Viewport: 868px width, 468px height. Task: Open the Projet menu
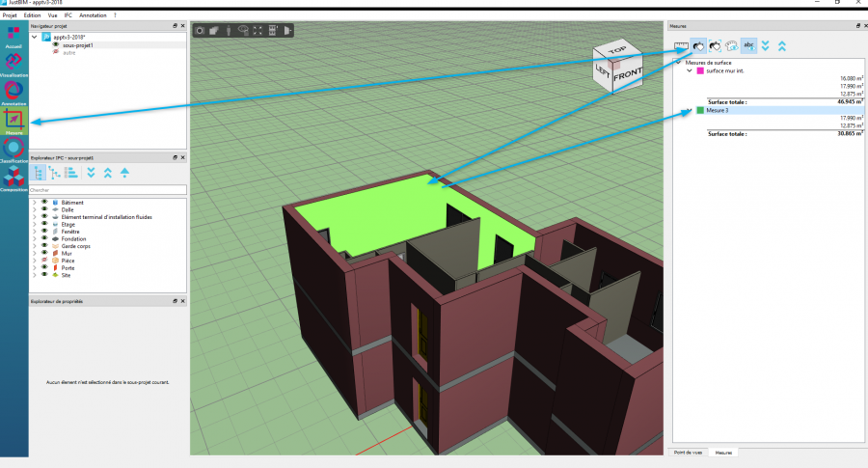pos(10,15)
